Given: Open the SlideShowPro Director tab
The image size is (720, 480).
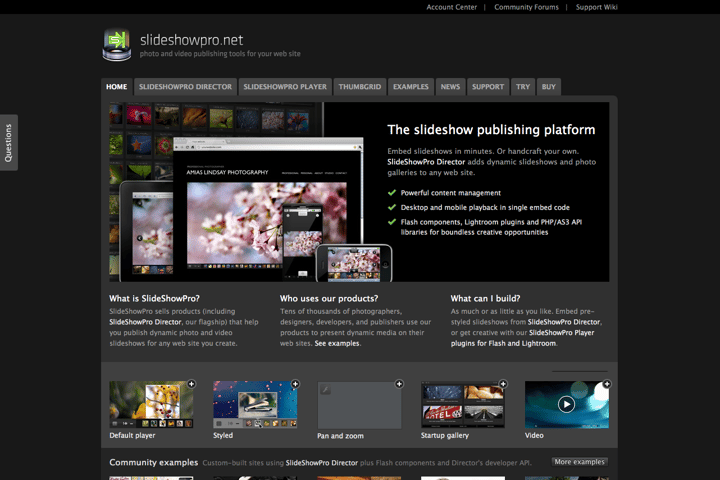Looking at the screenshot, I should pyautogui.click(x=186, y=87).
